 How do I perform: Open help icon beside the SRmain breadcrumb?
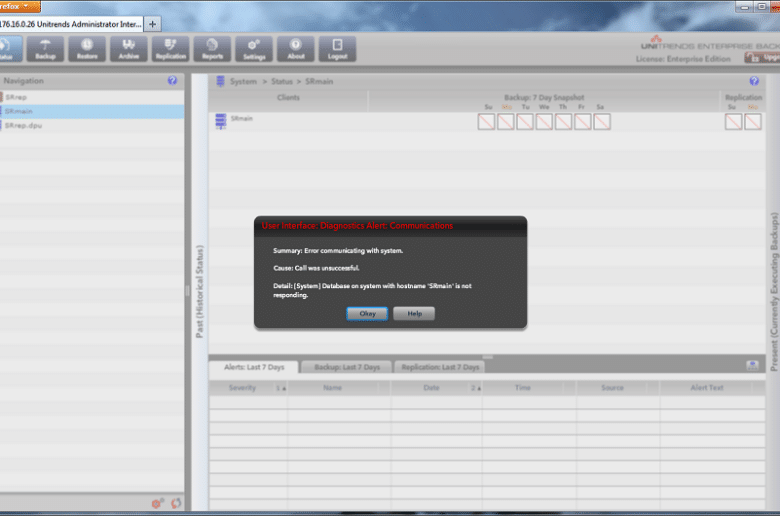pos(754,81)
